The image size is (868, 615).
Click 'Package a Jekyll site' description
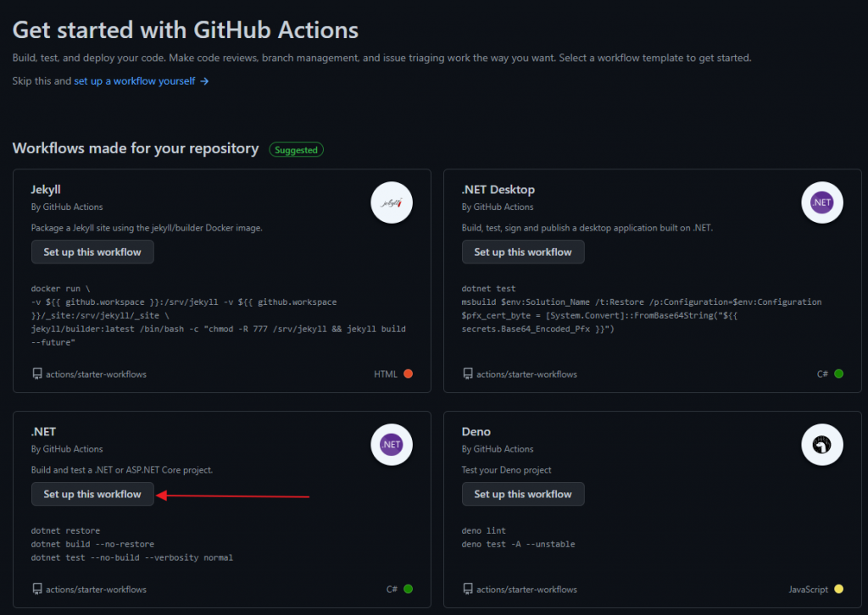tap(147, 228)
